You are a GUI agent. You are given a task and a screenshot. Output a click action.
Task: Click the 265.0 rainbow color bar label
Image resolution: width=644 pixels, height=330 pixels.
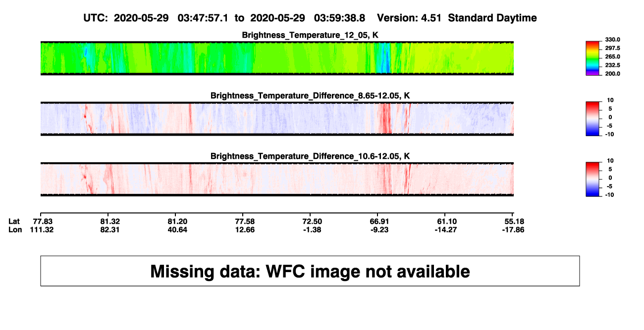[x=612, y=56]
